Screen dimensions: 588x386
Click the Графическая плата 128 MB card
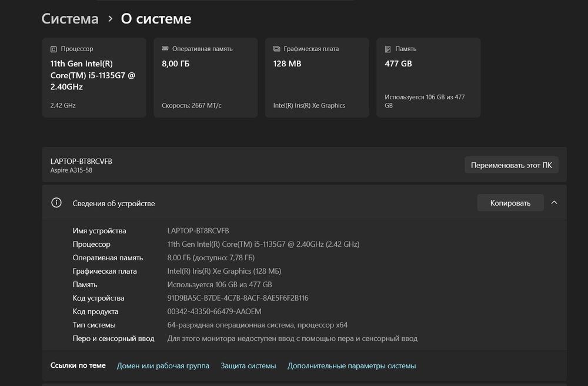point(317,78)
